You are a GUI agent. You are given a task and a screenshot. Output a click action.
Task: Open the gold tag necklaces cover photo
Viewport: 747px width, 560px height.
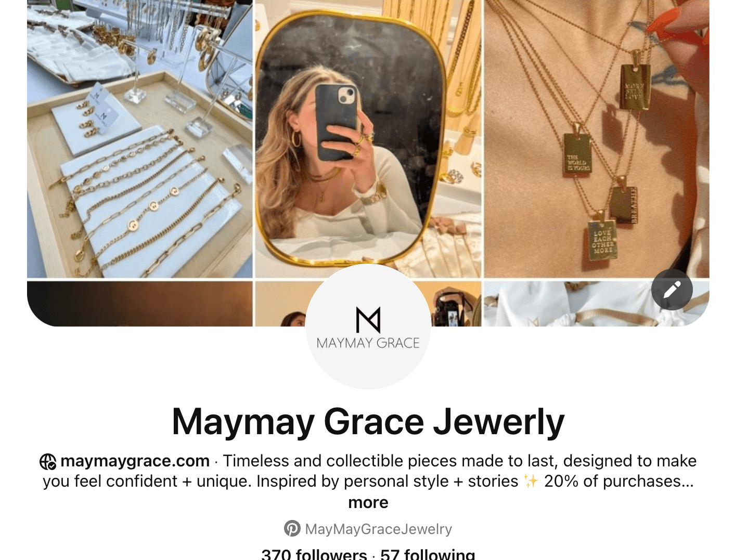pos(597,139)
